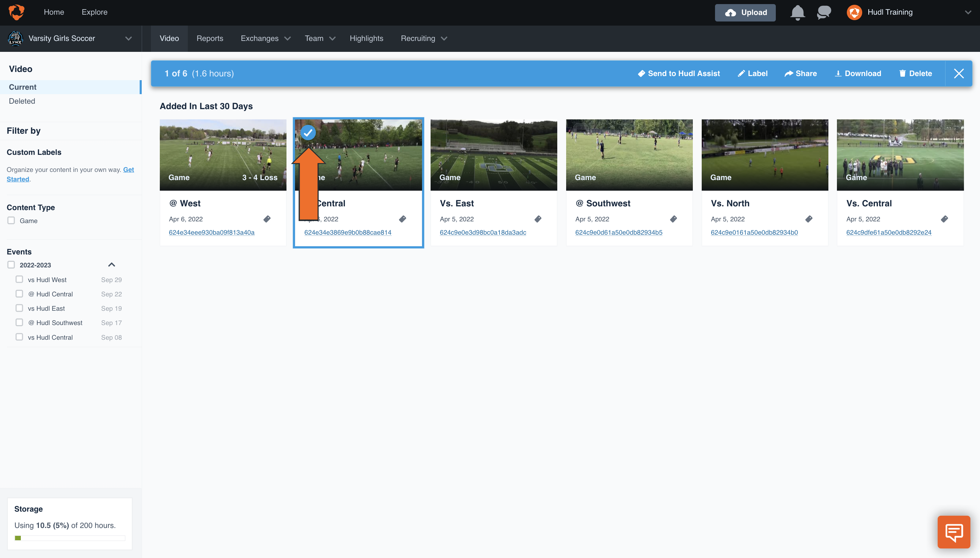Check the Game content type filter
Viewport: 980px width, 558px height.
pos(11,220)
